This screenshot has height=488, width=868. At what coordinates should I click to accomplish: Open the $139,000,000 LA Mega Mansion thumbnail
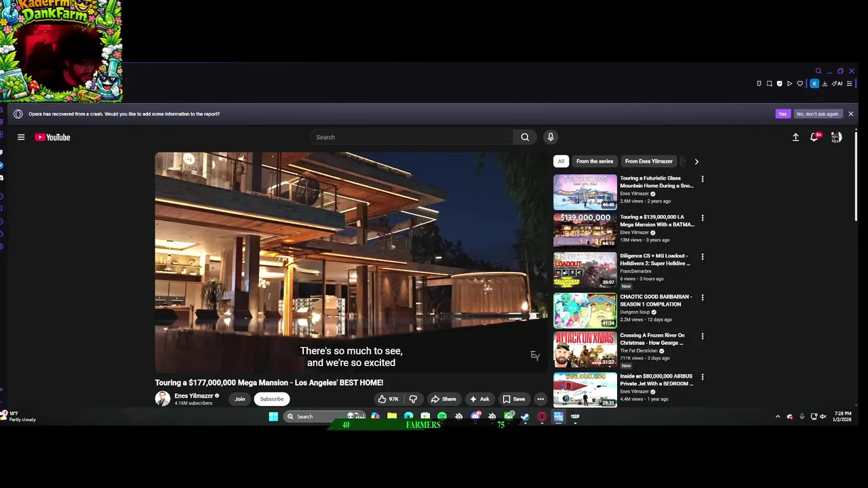click(585, 231)
